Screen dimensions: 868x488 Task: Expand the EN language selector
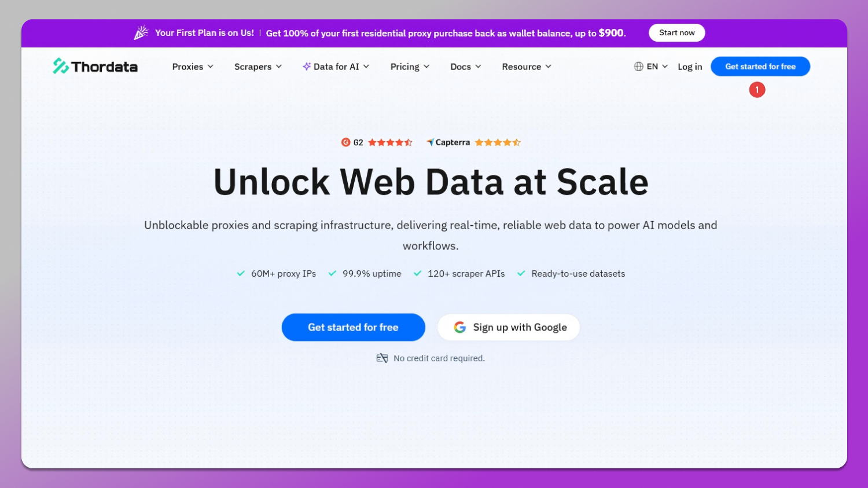(x=652, y=66)
